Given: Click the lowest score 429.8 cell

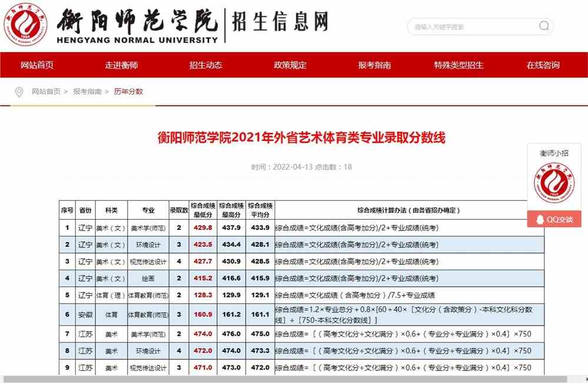Looking at the screenshot, I should coord(203,227).
